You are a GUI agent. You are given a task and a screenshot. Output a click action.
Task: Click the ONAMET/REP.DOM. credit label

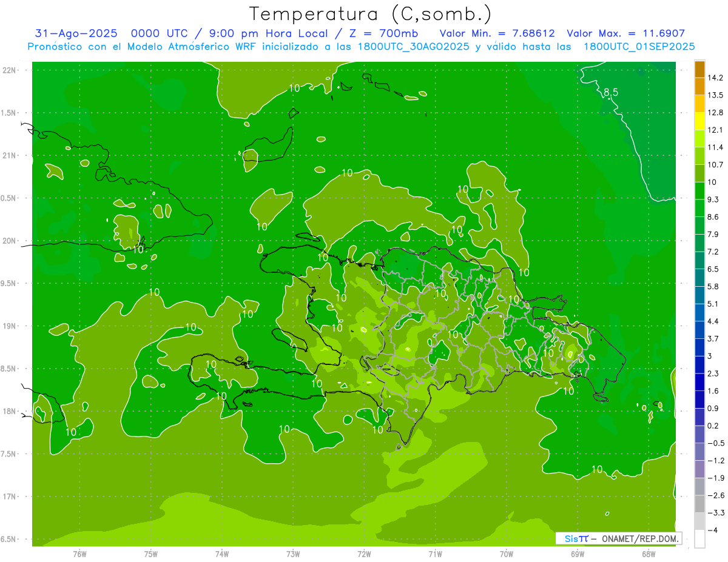(641, 538)
